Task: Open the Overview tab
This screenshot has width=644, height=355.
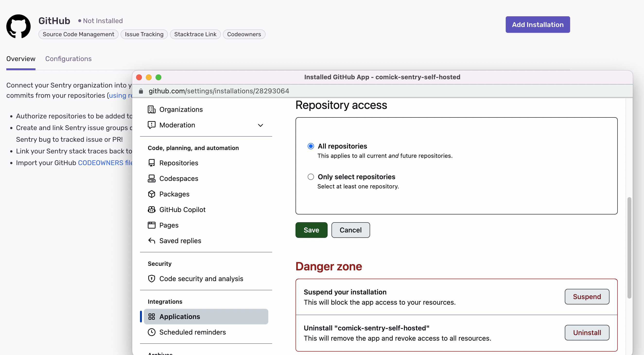Action: pyautogui.click(x=20, y=59)
